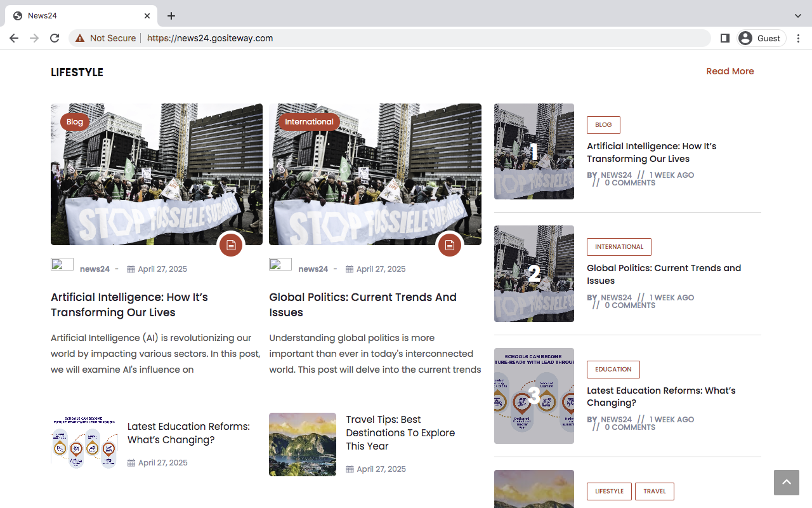Click the INTERNATIONAL tag in the sidebar

point(619,247)
